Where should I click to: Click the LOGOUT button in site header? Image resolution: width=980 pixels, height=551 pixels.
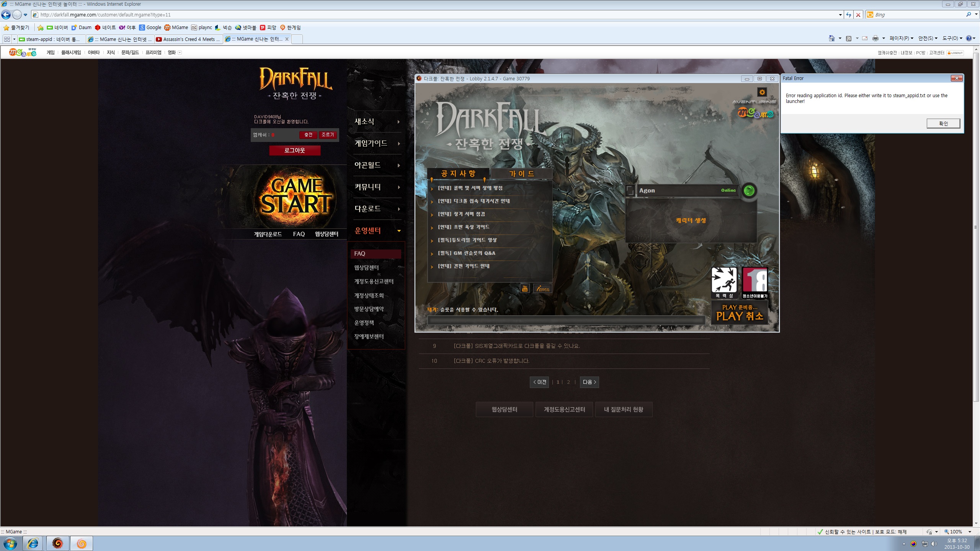pyautogui.click(x=955, y=53)
